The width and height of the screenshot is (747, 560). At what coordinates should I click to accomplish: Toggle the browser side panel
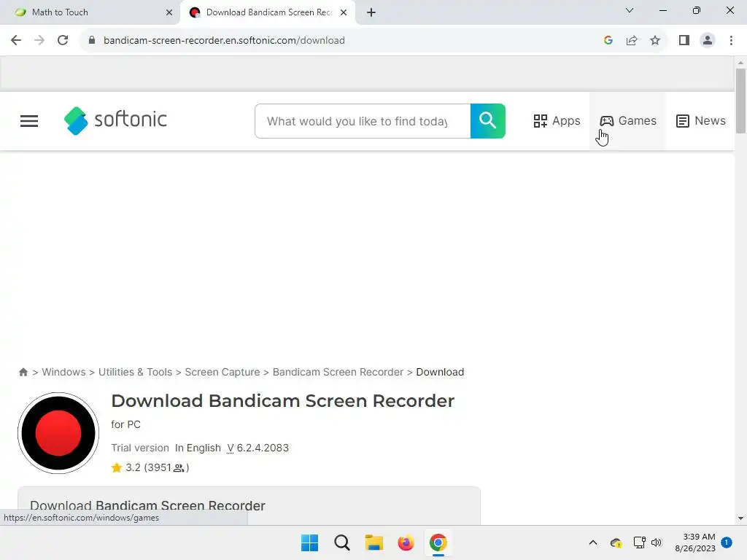click(684, 41)
